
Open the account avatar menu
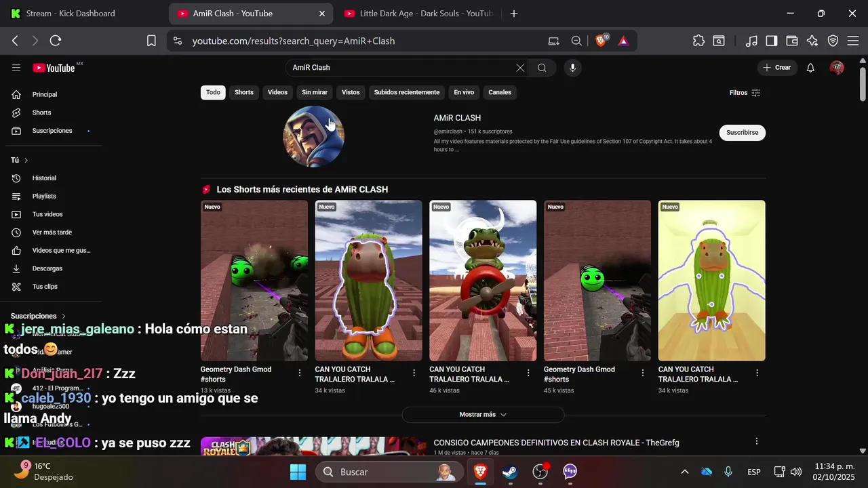click(x=837, y=68)
